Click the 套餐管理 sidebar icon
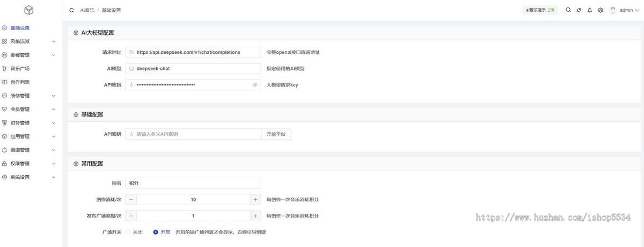The image size is (644, 247). pos(4,55)
